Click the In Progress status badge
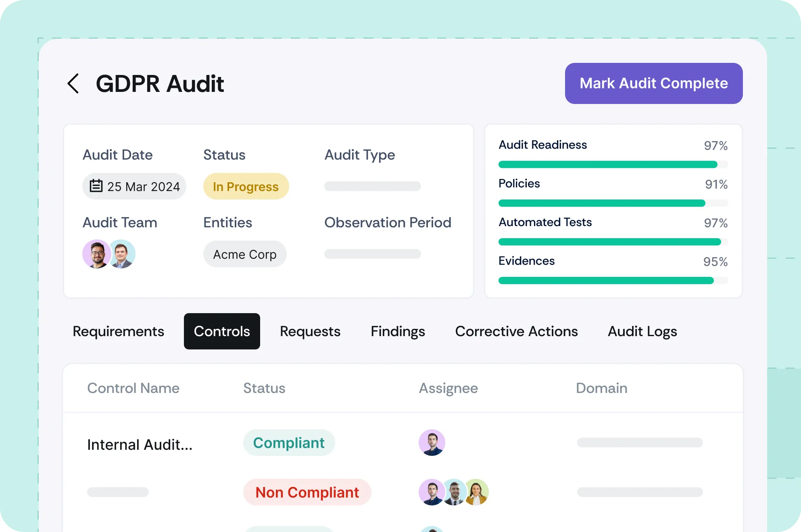Viewport: 801px width, 532px height. tap(246, 186)
